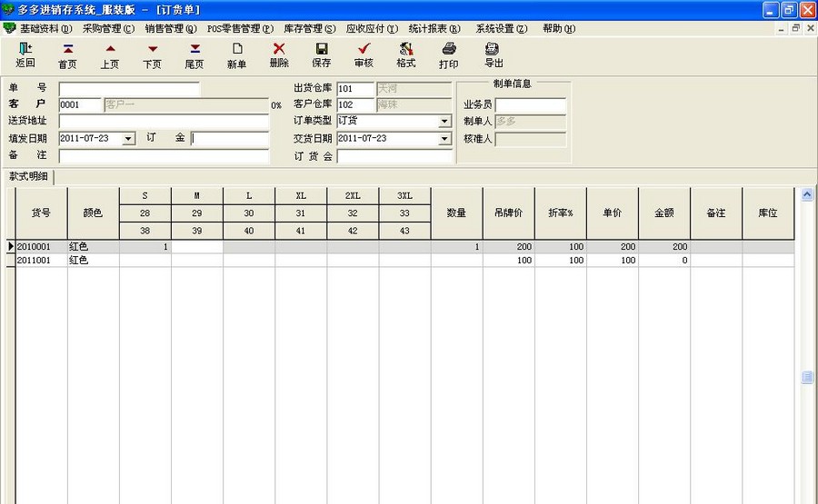Go to previous page with 上页 icon
The height and width of the screenshot is (504, 818).
pyautogui.click(x=110, y=55)
